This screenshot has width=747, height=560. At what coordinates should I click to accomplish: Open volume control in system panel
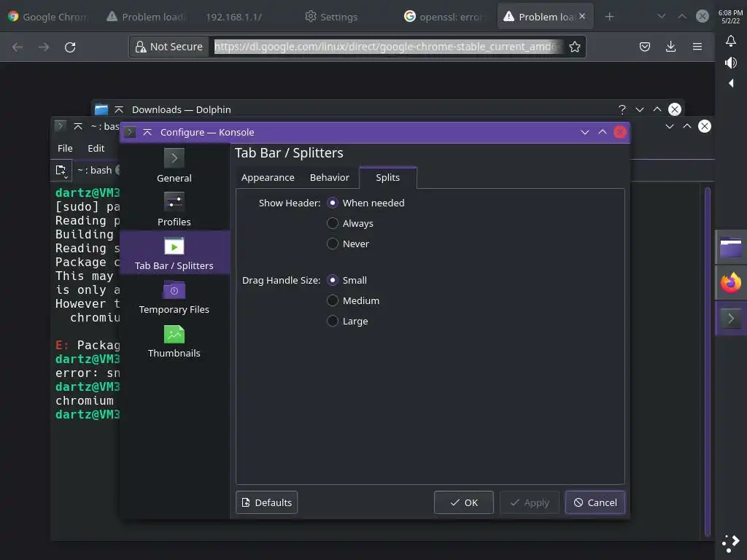[x=731, y=63]
